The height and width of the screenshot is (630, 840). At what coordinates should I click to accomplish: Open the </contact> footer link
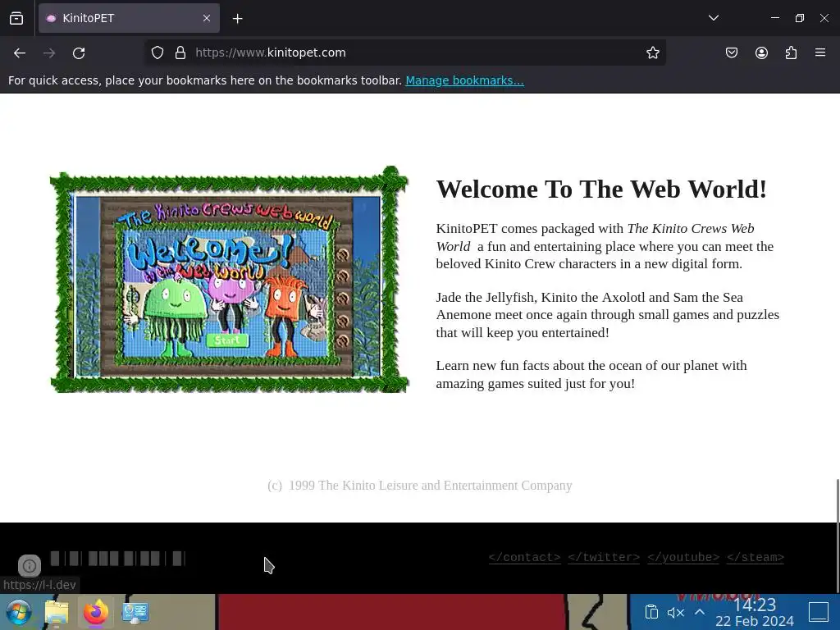[524, 557]
